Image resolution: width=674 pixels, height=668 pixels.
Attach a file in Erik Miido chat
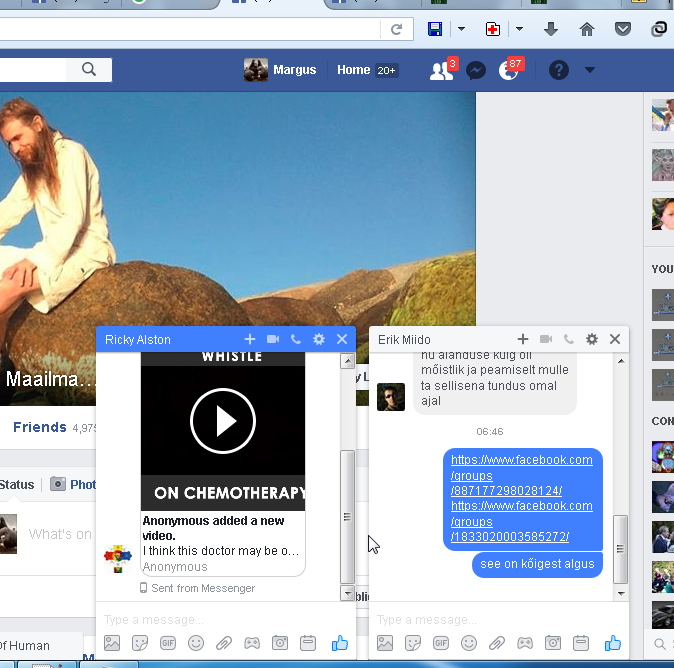[496, 643]
